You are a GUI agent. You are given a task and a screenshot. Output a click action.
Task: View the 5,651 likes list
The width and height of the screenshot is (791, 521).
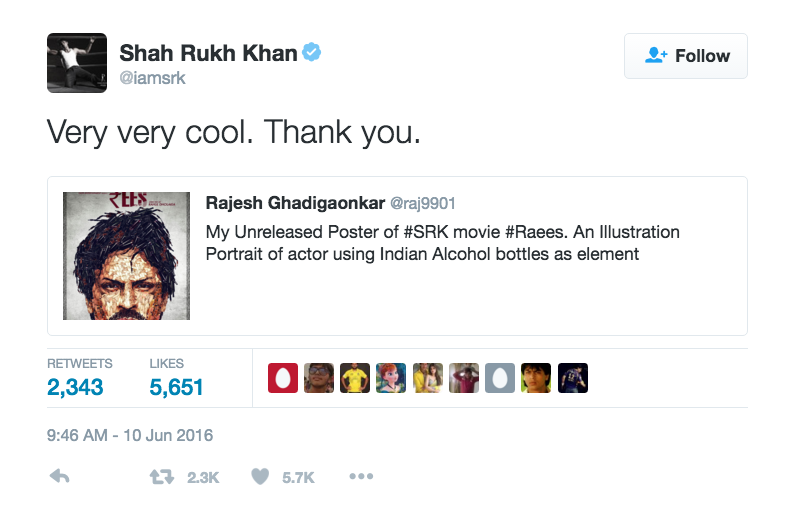[x=177, y=386]
